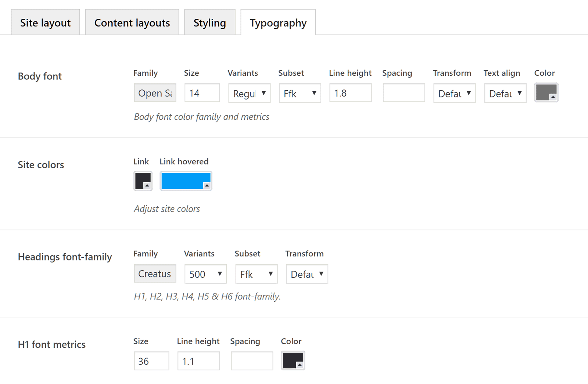Click the Body font Size input
The height and width of the screenshot is (384, 588).
(x=202, y=93)
